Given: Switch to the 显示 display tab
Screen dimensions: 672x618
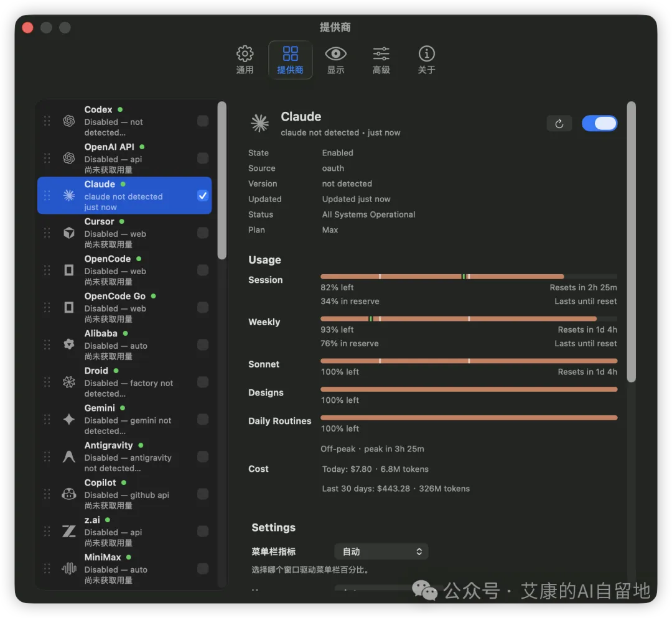Looking at the screenshot, I should pos(335,60).
